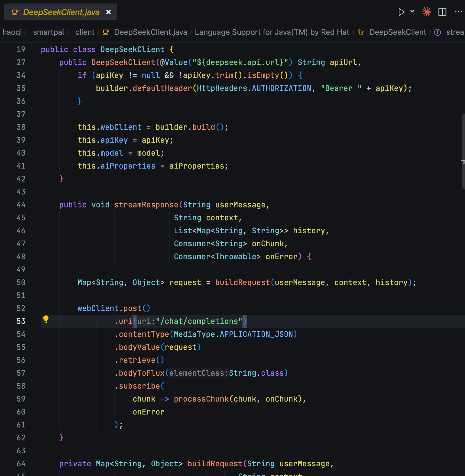The image size is (465, 476).
Task: Click the Java file icon in the tab
Action: click(15, 12)
